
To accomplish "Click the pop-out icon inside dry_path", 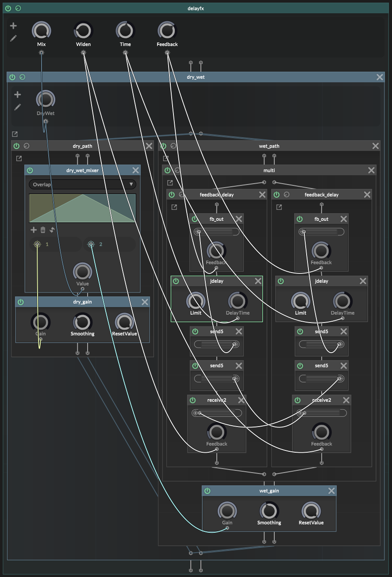I will click(x=19, y=158).
